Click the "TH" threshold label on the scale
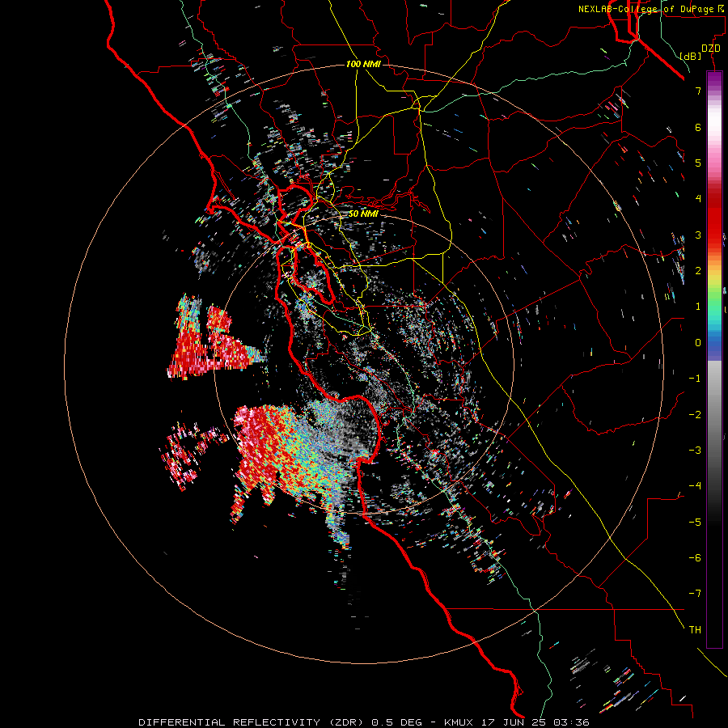 (x=695, y=630)
